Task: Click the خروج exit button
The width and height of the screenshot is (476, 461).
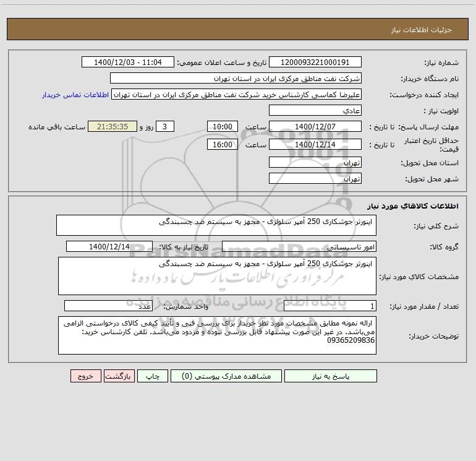Action: pyautogui.click(x=85, y=376)
